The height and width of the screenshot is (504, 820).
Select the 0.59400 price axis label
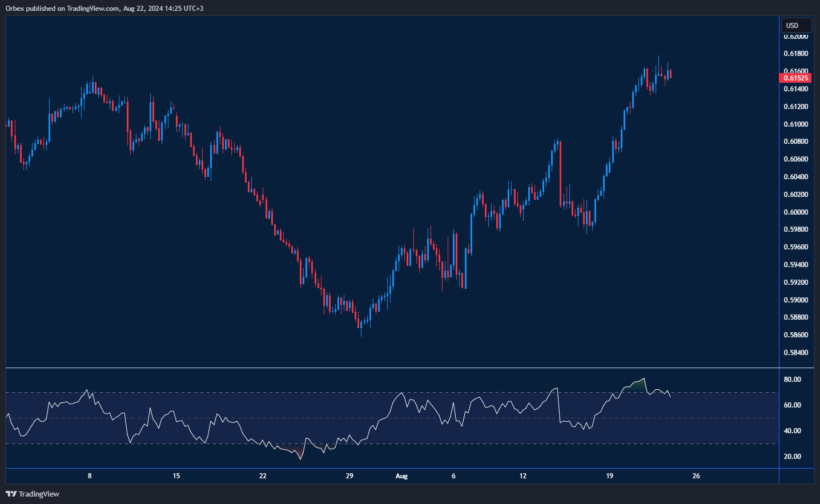pyautogui.click(x=796, y=265)
